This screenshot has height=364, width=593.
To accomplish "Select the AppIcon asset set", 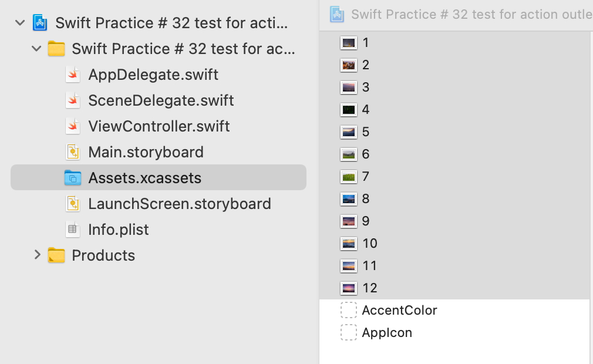I will [388, 332].
